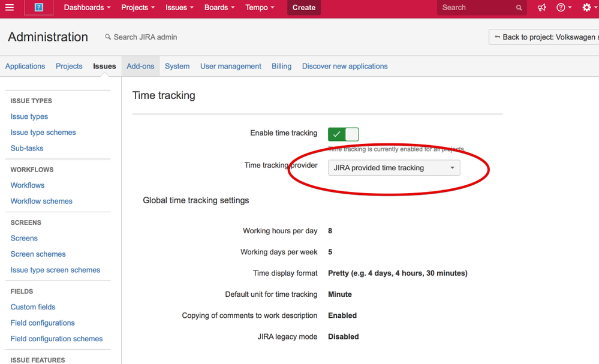Toggle the Enable time tracking switch
The height and width of the screenshot is (364, 599).
pyautogui.click(x=343, y=134)
